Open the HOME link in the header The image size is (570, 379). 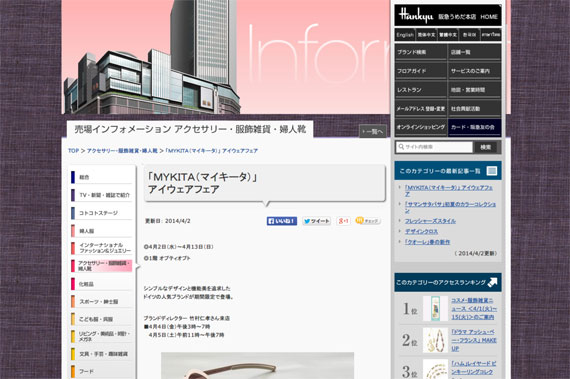tap(489, 17)
